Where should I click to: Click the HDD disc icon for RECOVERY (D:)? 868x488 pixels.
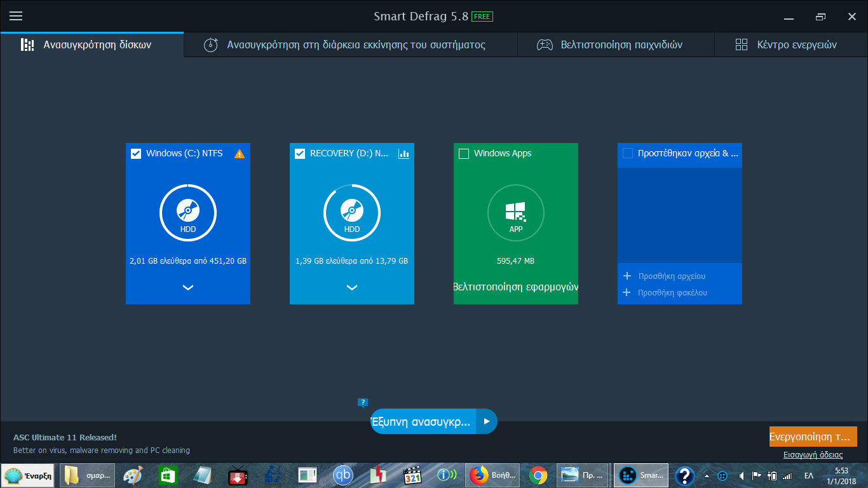click(352, 212)
